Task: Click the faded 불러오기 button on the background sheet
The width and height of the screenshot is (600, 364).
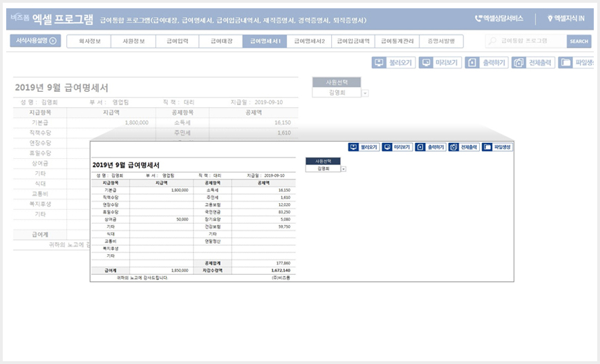Action: 393,63
